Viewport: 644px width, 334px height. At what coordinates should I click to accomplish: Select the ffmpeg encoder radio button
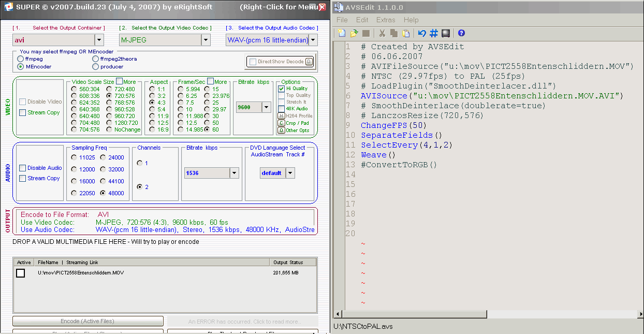pos(21,59)
